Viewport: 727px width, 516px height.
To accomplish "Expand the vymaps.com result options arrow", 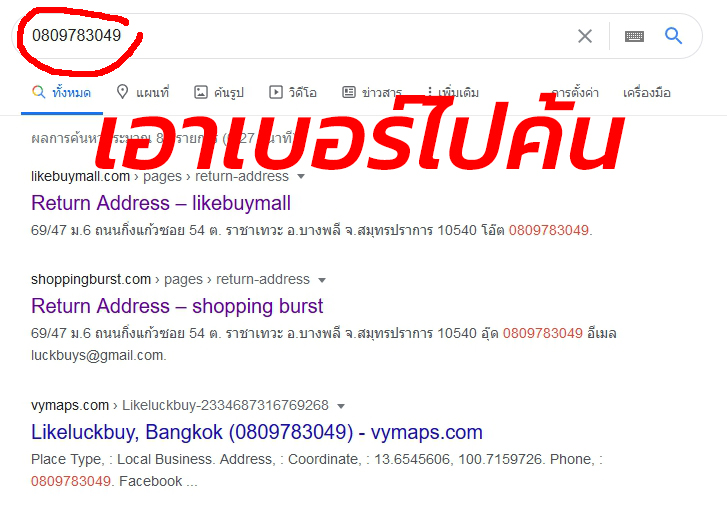I will click(x=341, y=406).
